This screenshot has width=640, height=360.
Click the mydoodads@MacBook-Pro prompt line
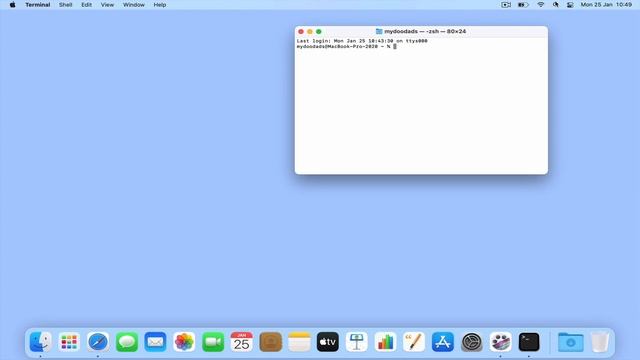pyautogui.click(x=343, y=47)
